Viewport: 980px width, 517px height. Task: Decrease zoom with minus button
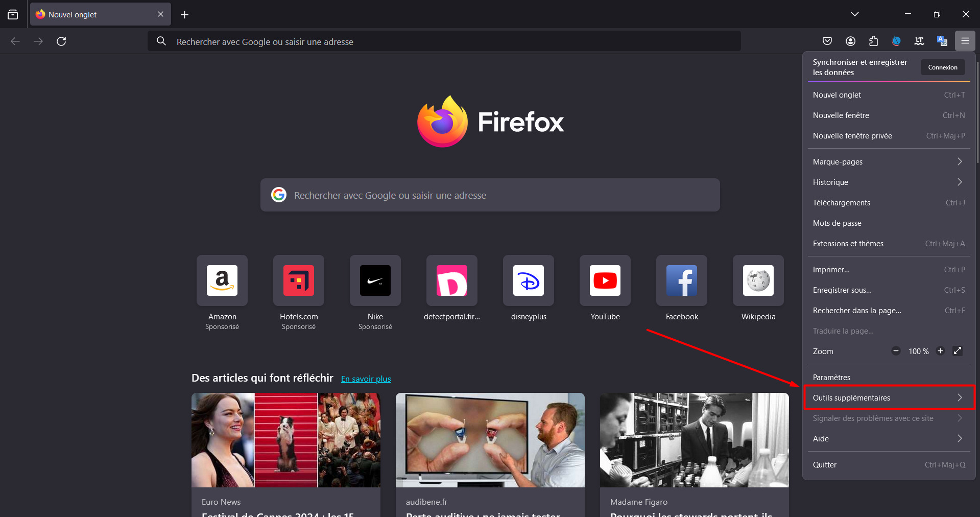896,351
